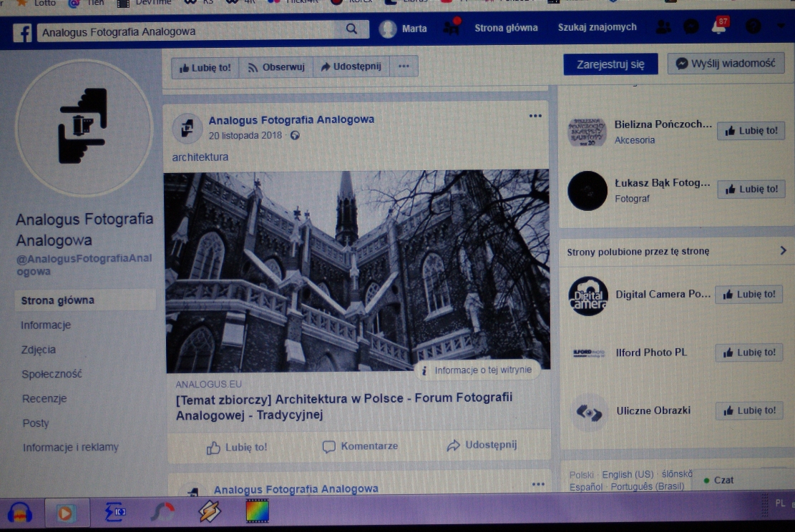The width and height of the screenshot is (795, 532).
Task: Click the Facebook logo icon
Action: [21, 33]
